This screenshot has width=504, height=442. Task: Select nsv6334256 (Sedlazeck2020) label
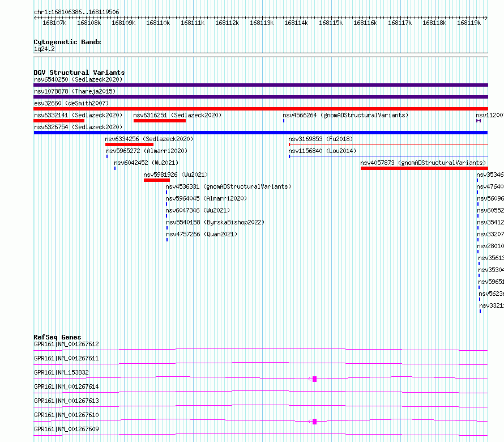coord(149,139)
